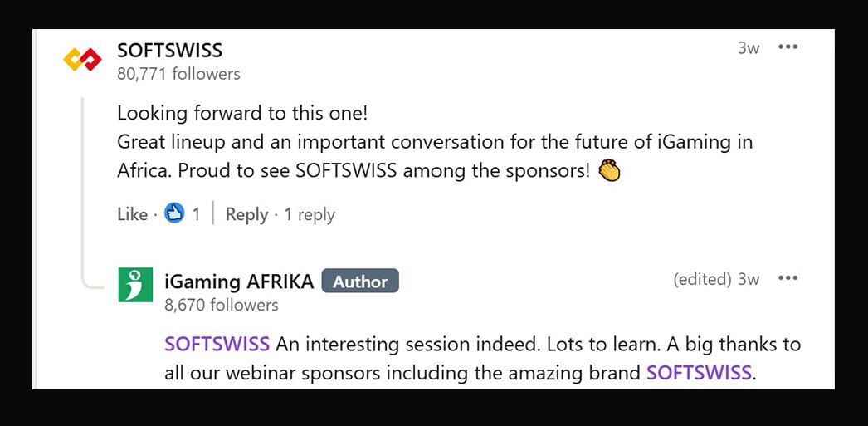Open the SOFTSWISS commenter profile name
868x426 pixels.
[169, 51]
